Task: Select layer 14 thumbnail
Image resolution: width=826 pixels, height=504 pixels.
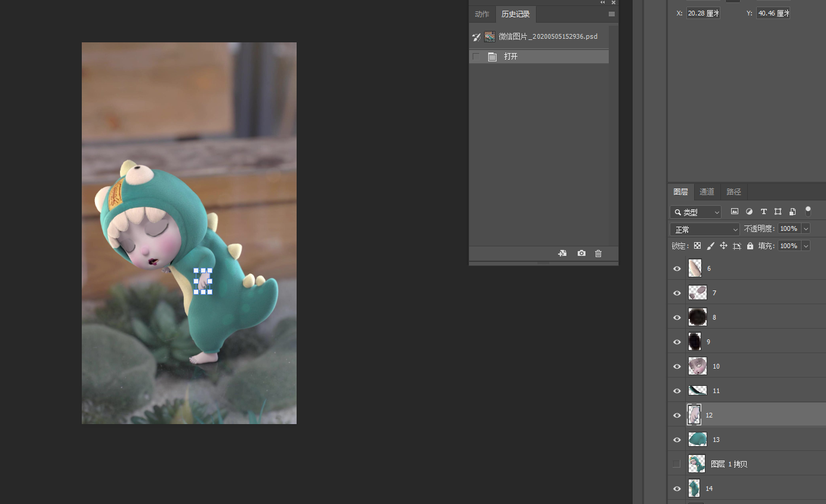Action: [x=694, y=488]
